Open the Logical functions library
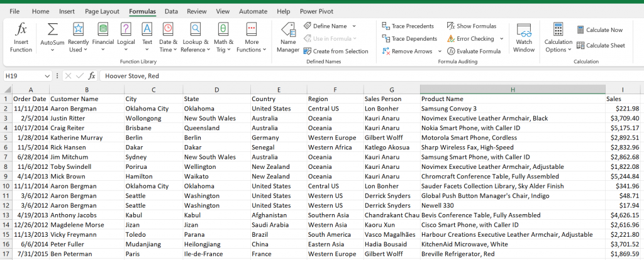 126,38
